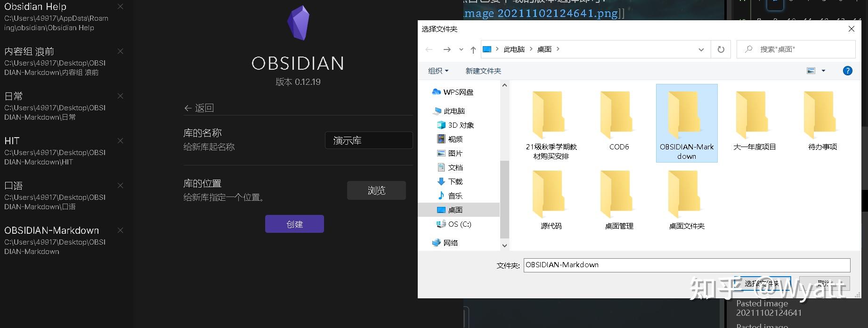Click 桌面 in address breadcrumb
The height and width of the screenshot is (328, 868).
544,49
